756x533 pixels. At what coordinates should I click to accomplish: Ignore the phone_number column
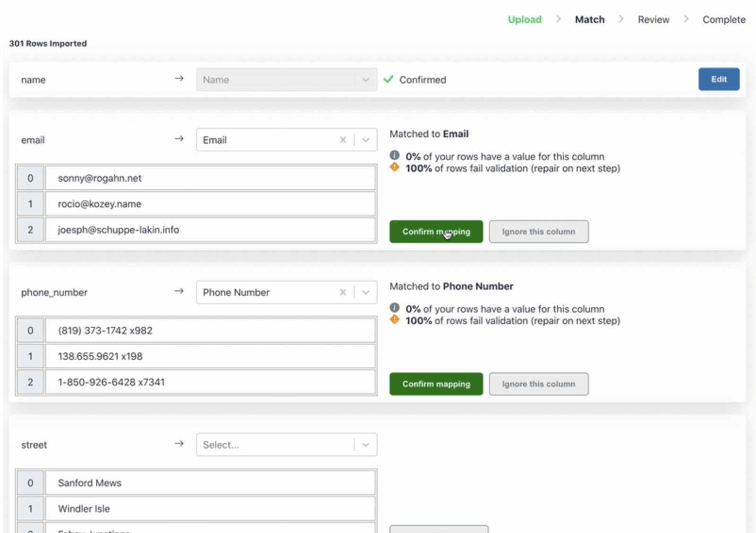coord(539,384)
